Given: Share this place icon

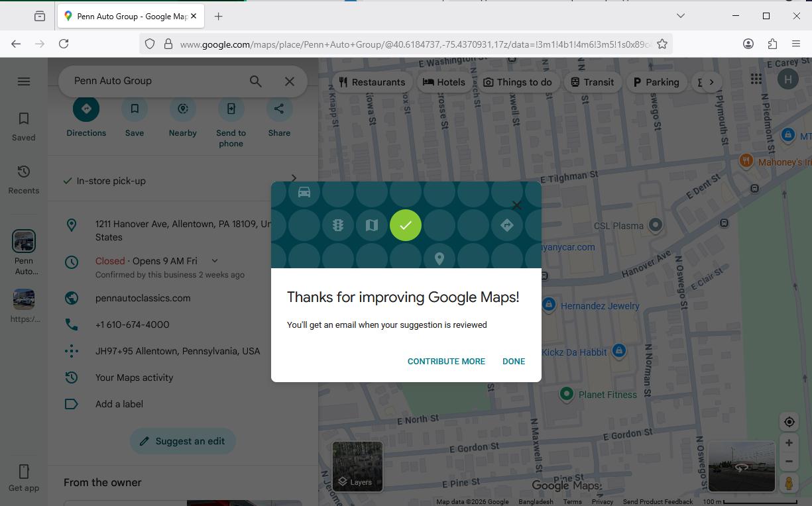Looking at the screenshot, I should [x=280, y=109].
